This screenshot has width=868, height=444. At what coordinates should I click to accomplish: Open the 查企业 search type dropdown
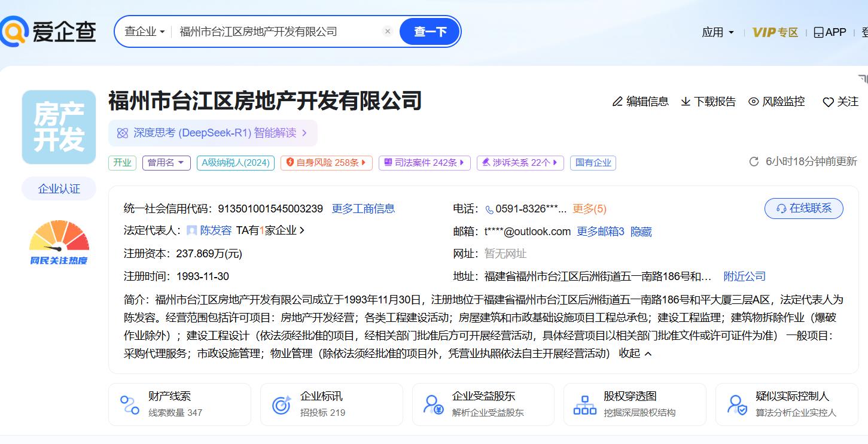click(x=144, y=32)
